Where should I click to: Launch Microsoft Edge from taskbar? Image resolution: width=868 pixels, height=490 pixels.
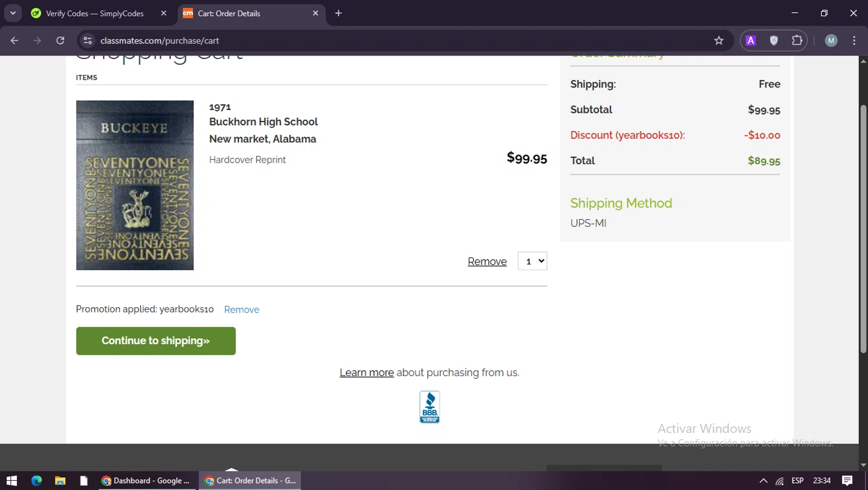point(36,481)
